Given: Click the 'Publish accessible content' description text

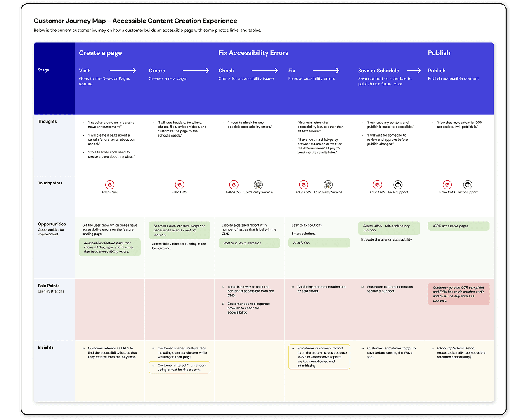Looking at the screenshot, I should pos(453,78).
